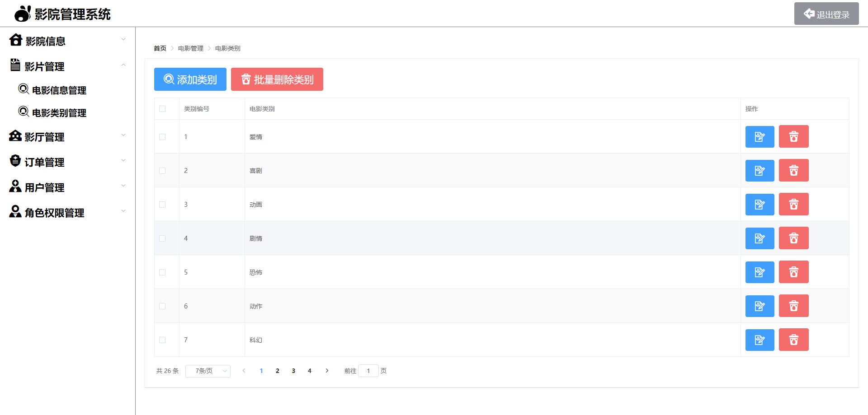Click the edit icon for 科幻
Image resolution: width=868 pixels, height=415 pixels.
(759, 340)
